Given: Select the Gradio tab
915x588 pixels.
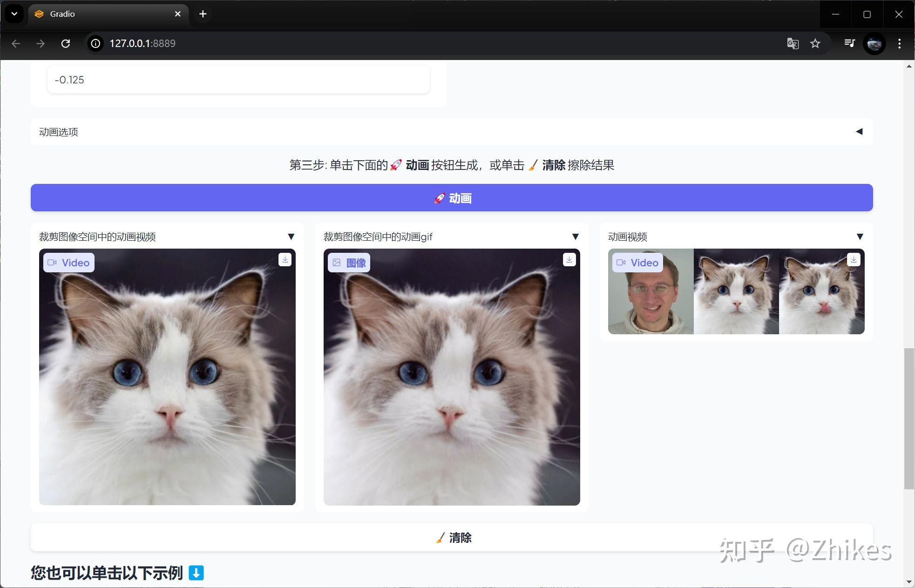Looking at the screenshot, I should pos(108,14).
